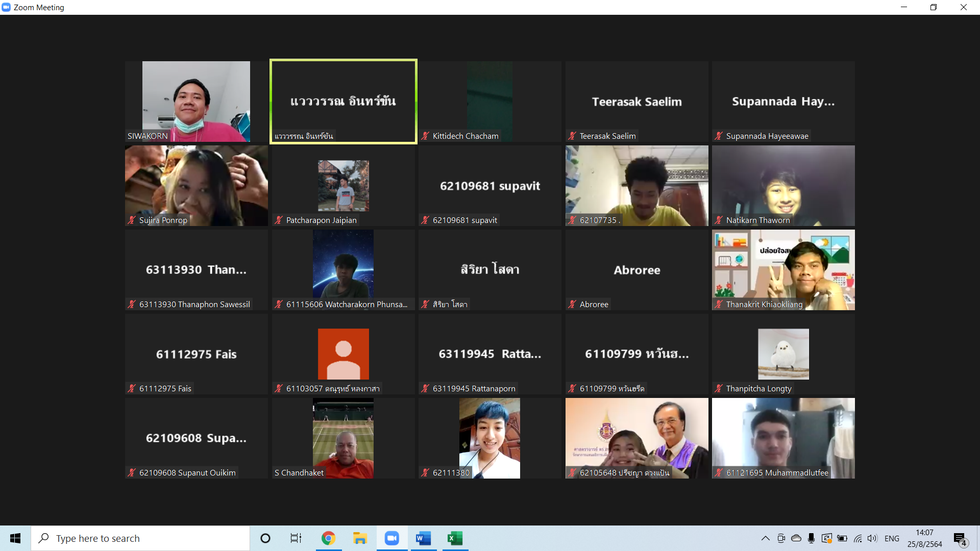Image resolution: width=980 pixels, height=551 pixels.
Task: Open Task View in the taskbar
Action: pos(296,538)
